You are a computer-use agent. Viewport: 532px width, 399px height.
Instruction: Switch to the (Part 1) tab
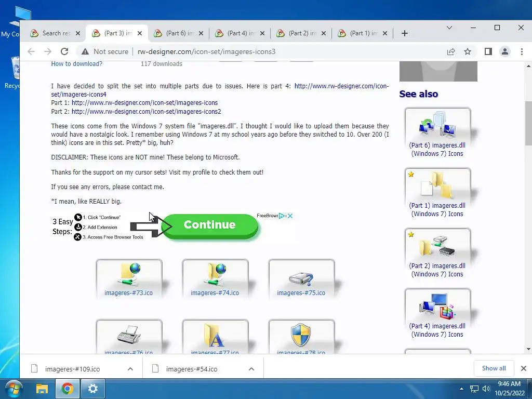click(363, 33)
